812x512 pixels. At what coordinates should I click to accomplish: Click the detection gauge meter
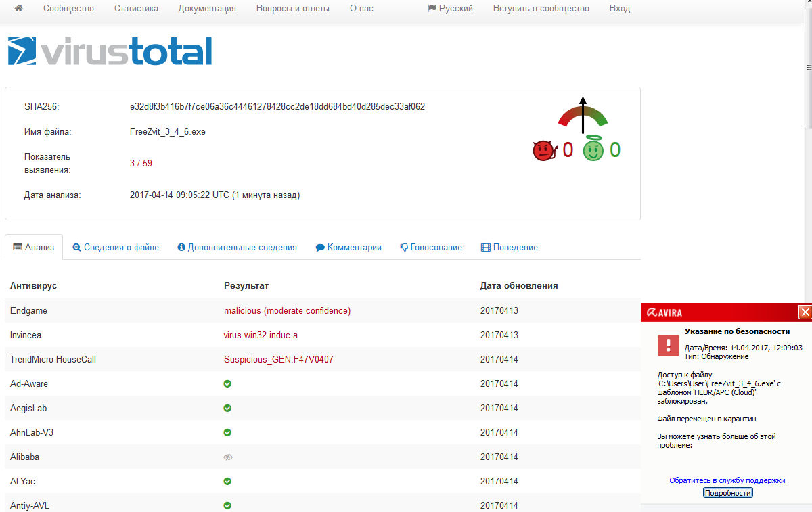click(583, 114)
